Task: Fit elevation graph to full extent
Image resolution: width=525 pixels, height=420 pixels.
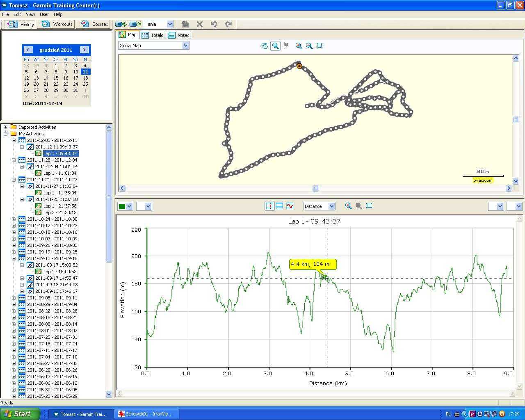Action: click(369, 206)
